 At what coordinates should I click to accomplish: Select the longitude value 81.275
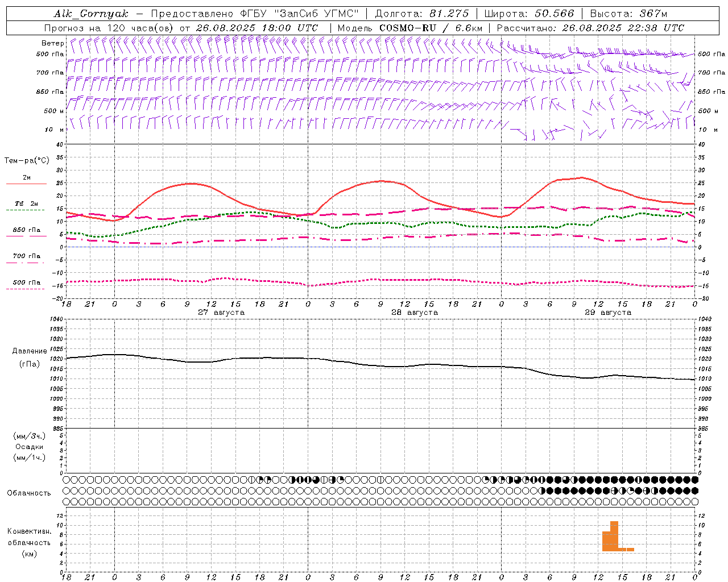pyautogui.click(x=449, y=14)
